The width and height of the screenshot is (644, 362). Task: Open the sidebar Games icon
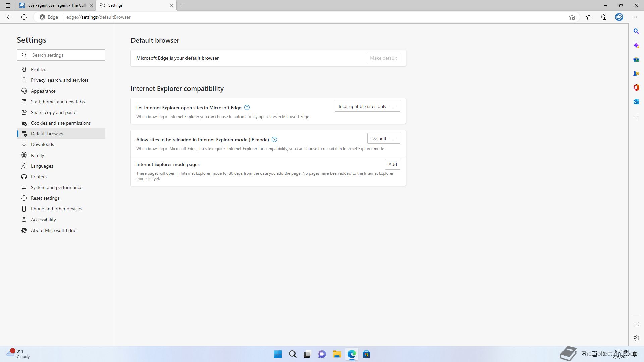(x=636, y=73)
